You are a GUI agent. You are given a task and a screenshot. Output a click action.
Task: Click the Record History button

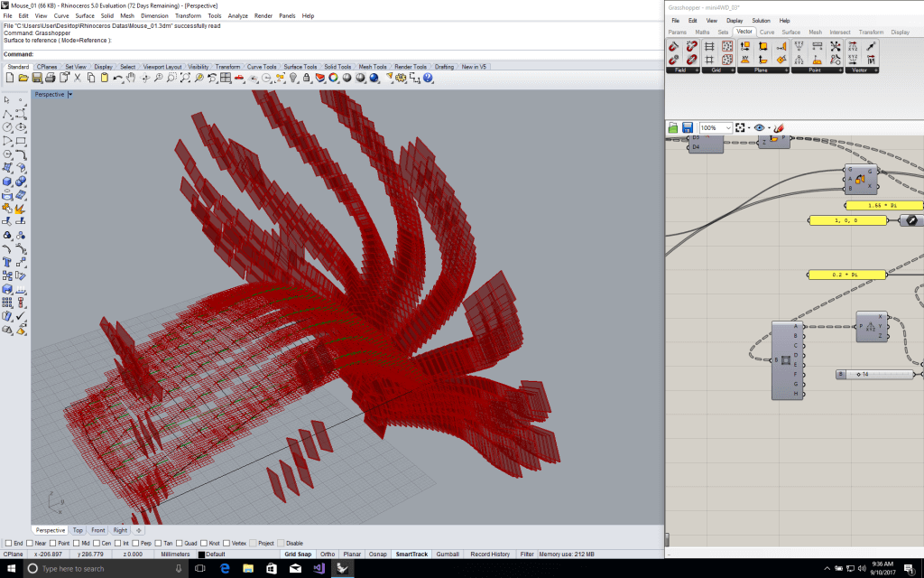coord(490,555)
